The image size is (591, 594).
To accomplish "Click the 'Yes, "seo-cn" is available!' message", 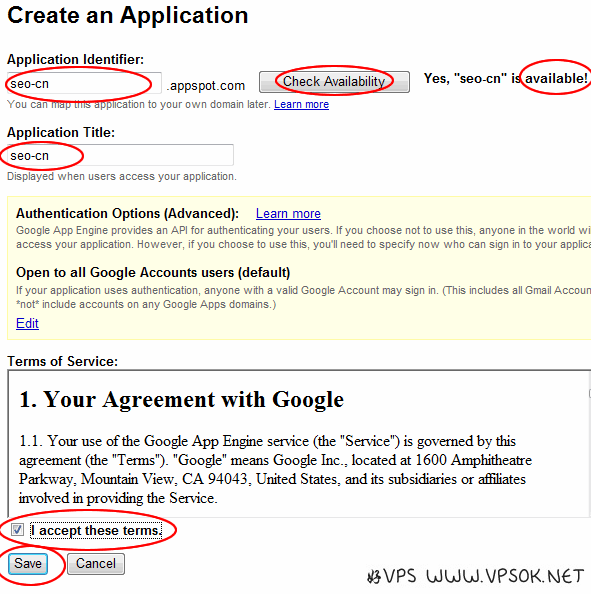I will tap(506, 78).
